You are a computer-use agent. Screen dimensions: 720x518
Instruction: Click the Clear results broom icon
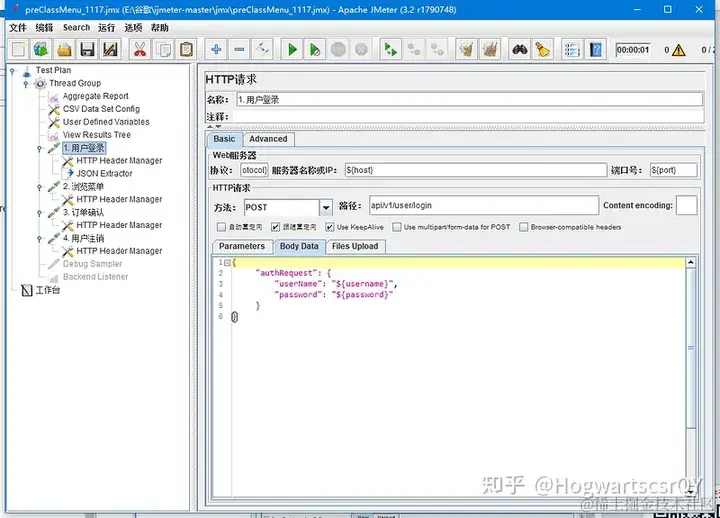click(x=467, y=49)
